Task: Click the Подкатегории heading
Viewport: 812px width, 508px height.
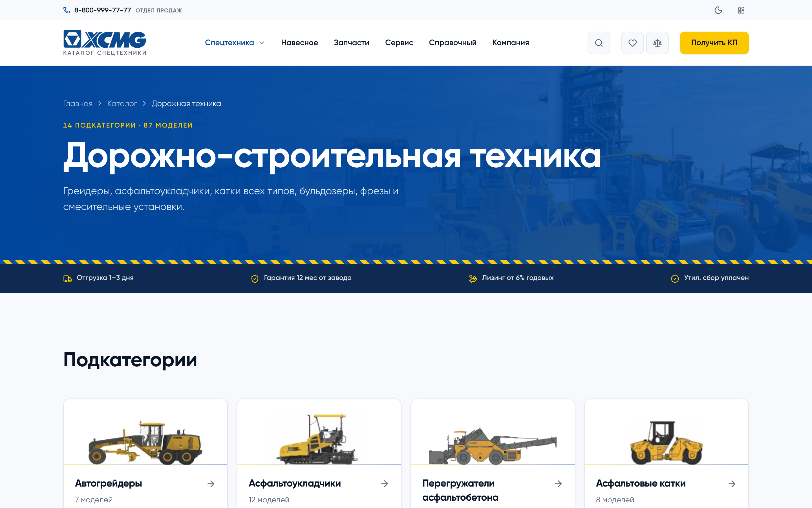Action: (130, 360)
